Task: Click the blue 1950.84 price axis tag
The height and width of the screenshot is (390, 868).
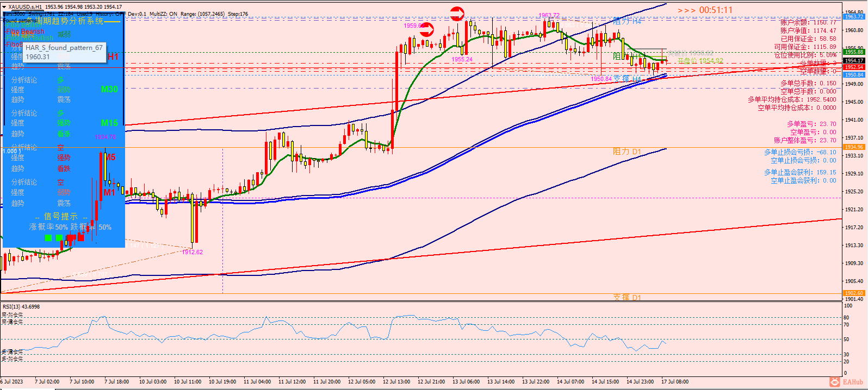Action: 854,75
